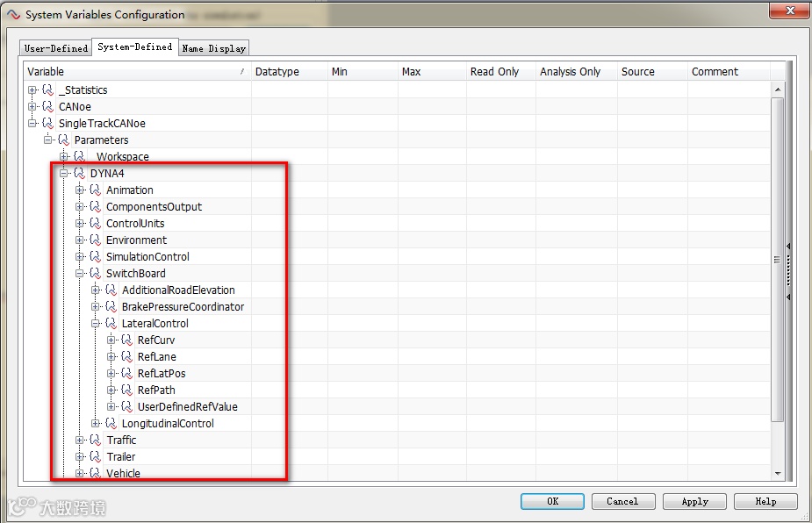Select the UserDefinedRefValue row text

pyautogui.click(x=188, y=406)
